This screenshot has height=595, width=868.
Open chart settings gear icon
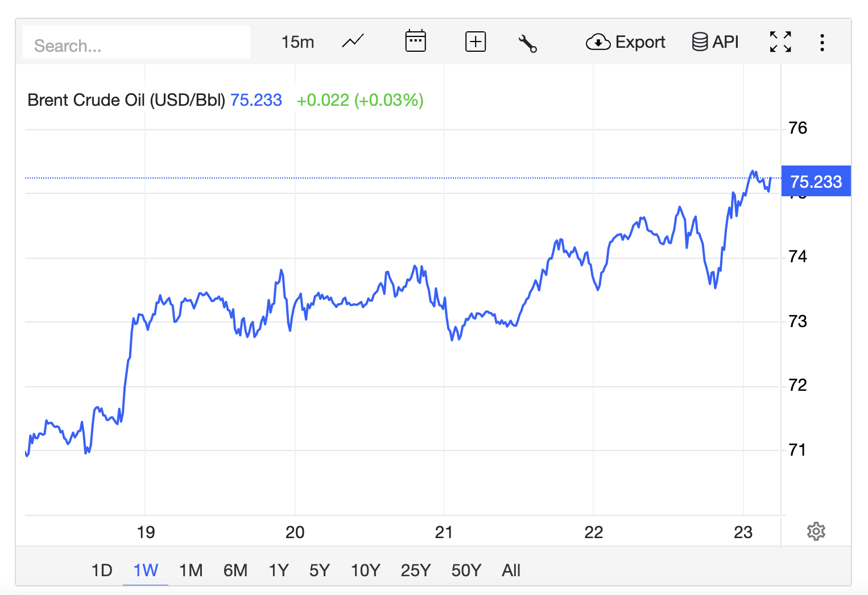click(x=816, y=531)
